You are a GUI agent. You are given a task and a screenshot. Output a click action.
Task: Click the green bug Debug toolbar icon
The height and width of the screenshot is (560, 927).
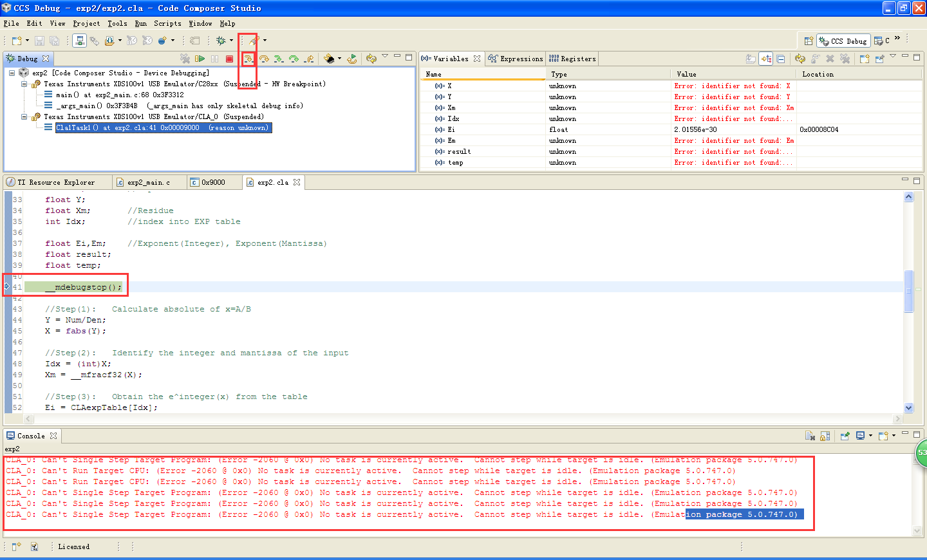click(x=221, y=41)
